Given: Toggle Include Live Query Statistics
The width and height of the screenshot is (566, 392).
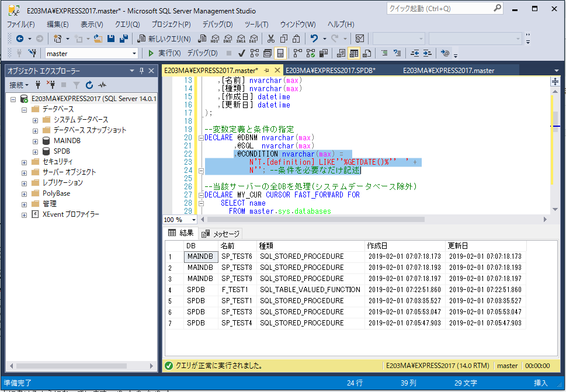Looking at the screenshot, I should [x=310, y=53].
